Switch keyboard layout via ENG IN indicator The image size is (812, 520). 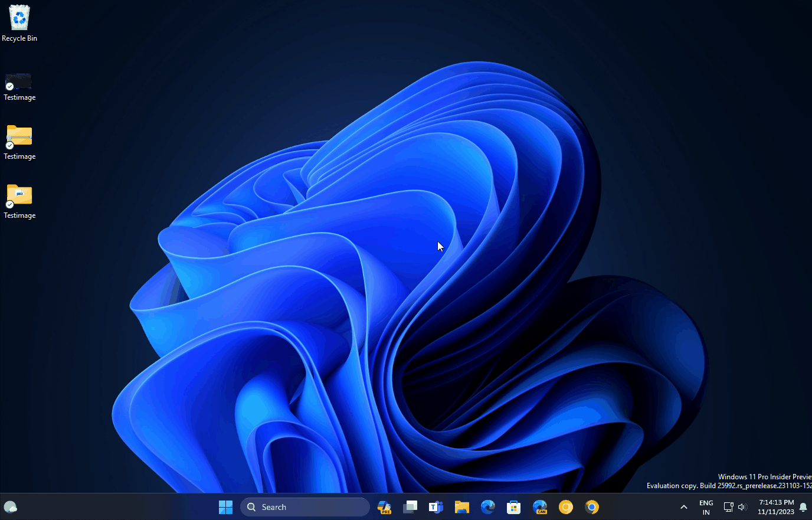706,507
